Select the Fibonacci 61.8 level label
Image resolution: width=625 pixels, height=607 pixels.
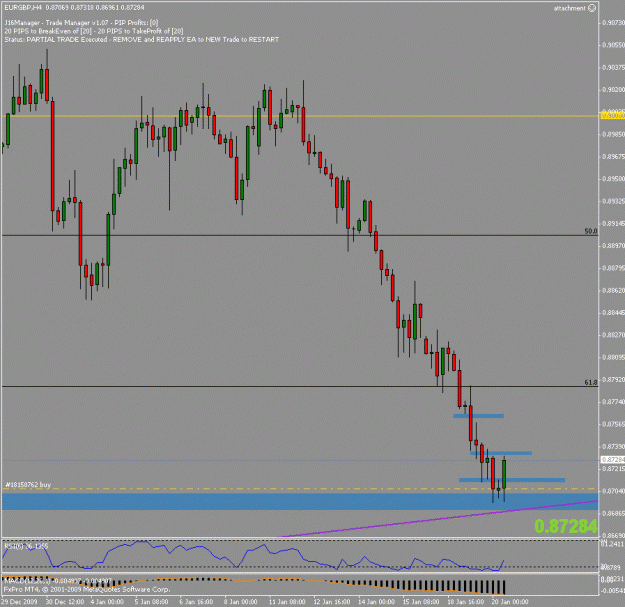591,382
